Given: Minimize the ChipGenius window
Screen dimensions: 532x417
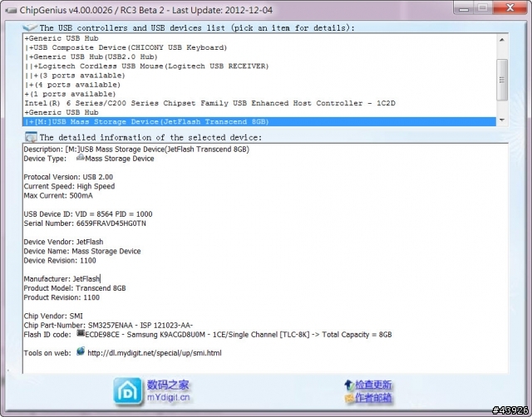Looking at the screenshot, I should tap(464, 8).
